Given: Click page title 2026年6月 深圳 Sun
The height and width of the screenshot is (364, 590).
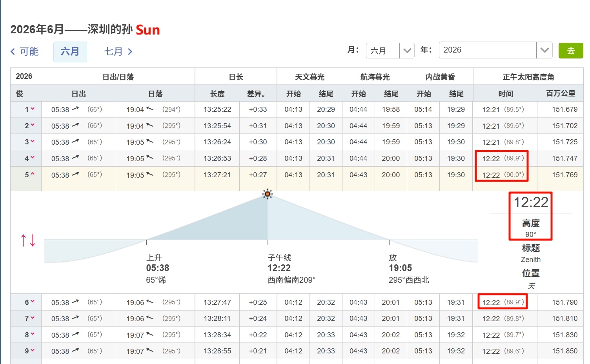Looking at the screenshot, I should (x=85, y=29).
